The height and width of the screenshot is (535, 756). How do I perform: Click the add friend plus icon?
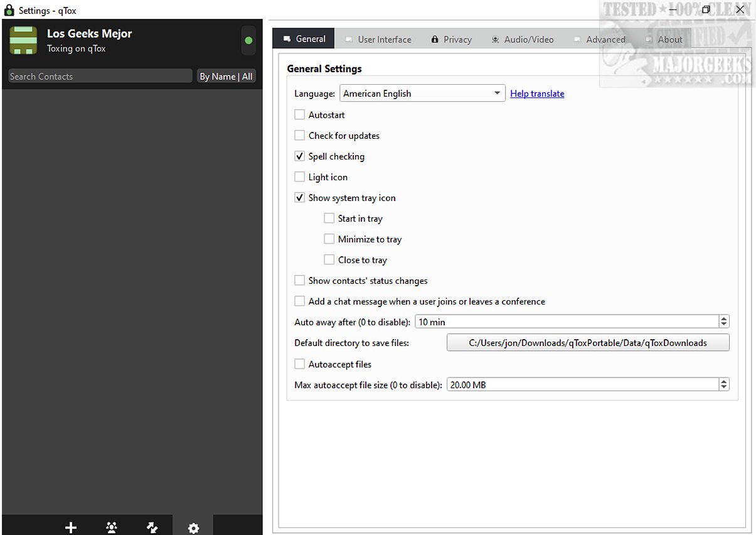pyautogui.click(x=71, y=527)
